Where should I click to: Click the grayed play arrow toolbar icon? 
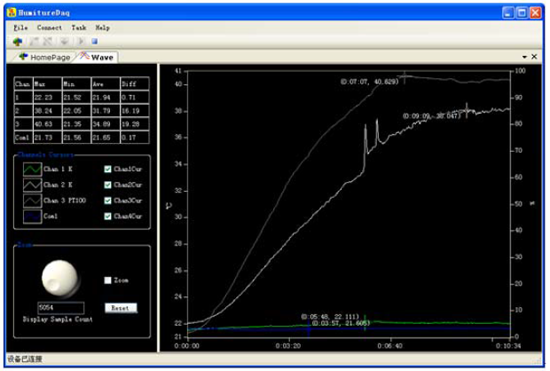coord(80,41)
